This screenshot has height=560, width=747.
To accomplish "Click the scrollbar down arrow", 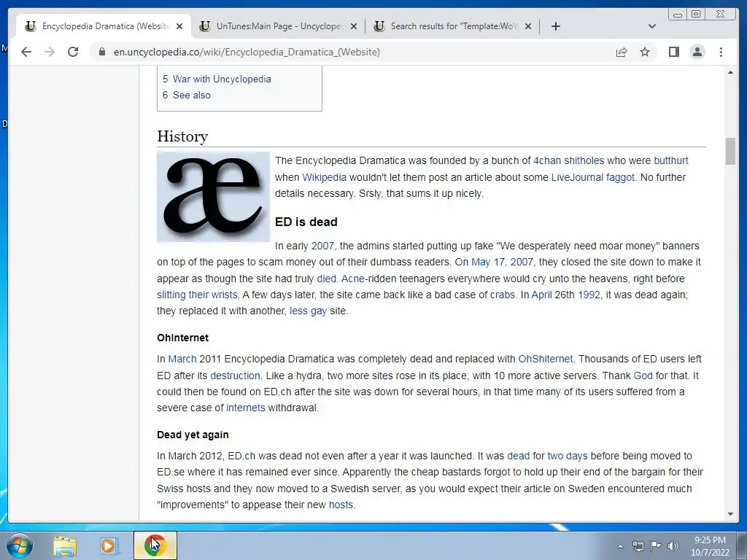I will pyautogui.click(x=730, y=514).
